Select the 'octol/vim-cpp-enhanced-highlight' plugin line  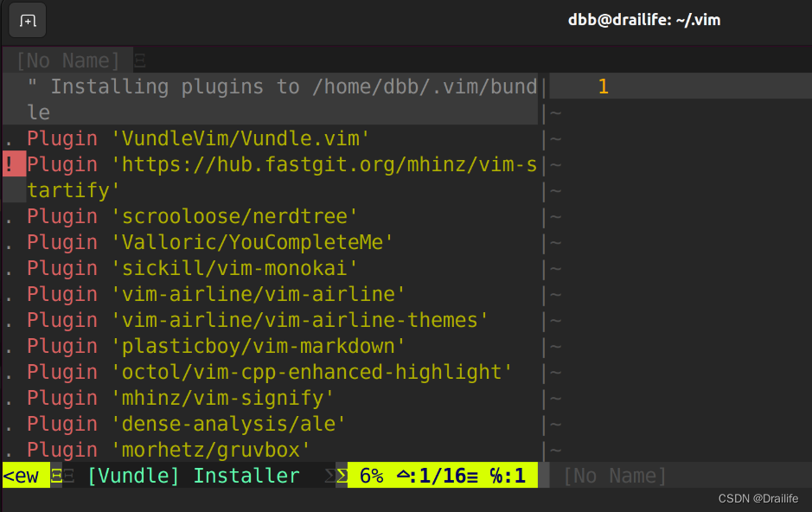point(269,371)
